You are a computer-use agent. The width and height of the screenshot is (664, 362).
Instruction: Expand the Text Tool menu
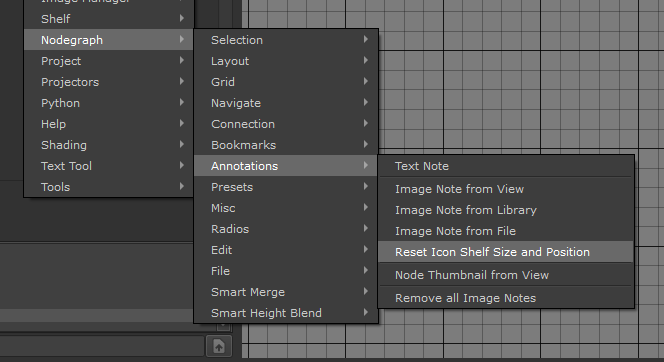[109, 166]
